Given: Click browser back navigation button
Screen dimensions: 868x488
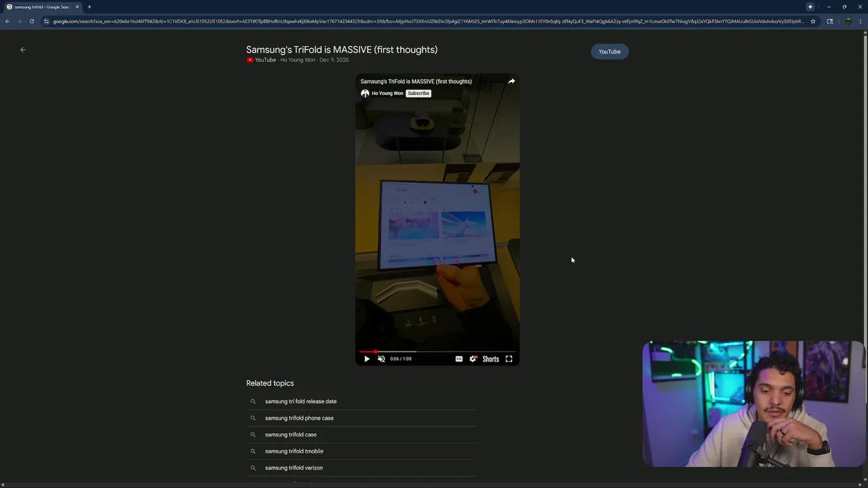Looking at the screenshot, I should [7, 21].
